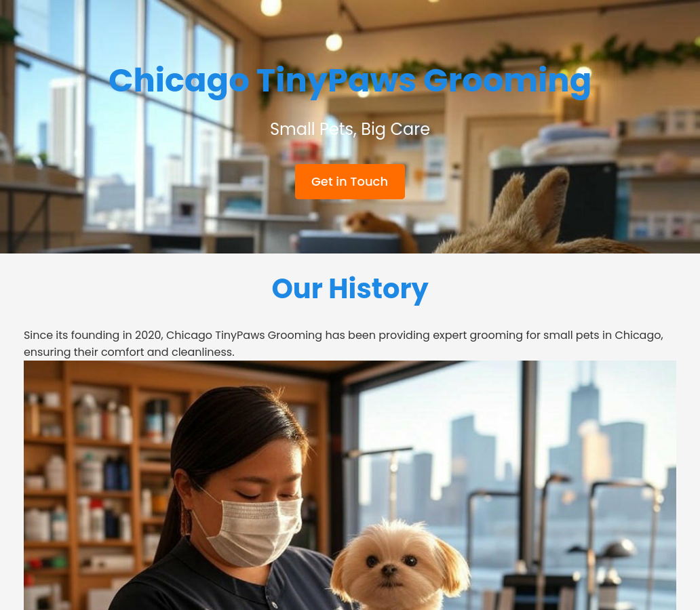Click the word Grooming in the title

pos(507,81)
